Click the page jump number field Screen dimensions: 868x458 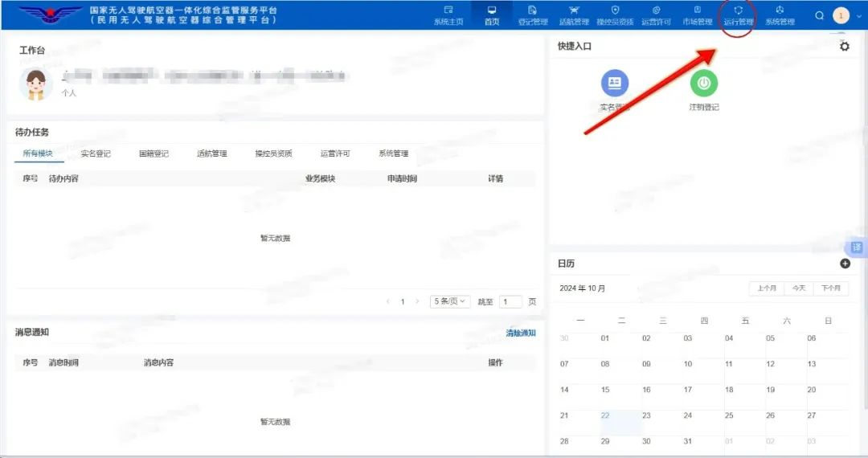tap(510, 302)
